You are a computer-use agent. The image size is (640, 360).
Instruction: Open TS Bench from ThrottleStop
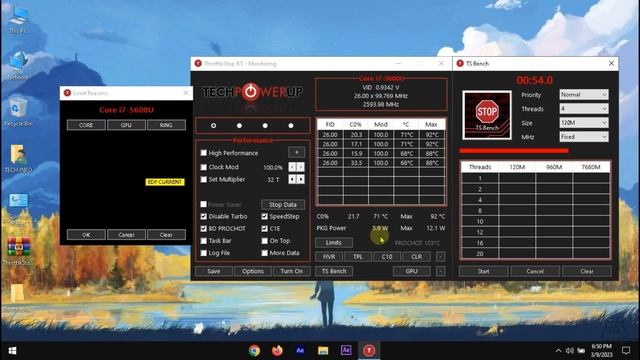coord(334,271)
